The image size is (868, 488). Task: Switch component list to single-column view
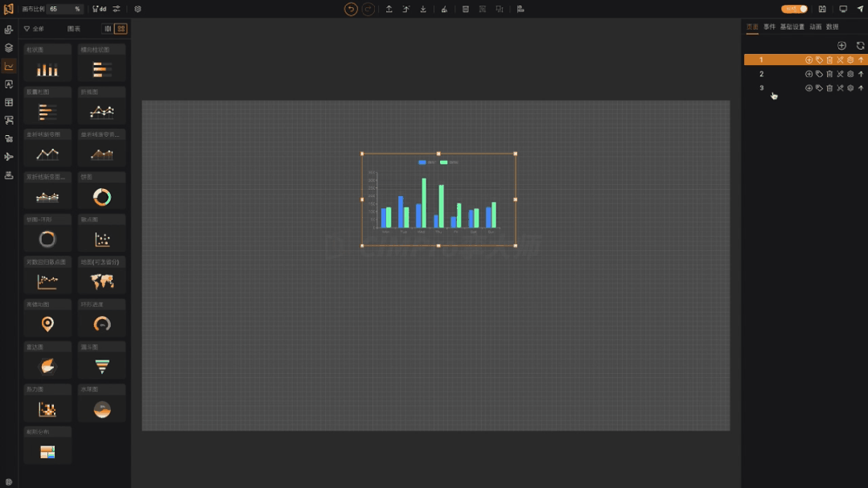(108, 29)
